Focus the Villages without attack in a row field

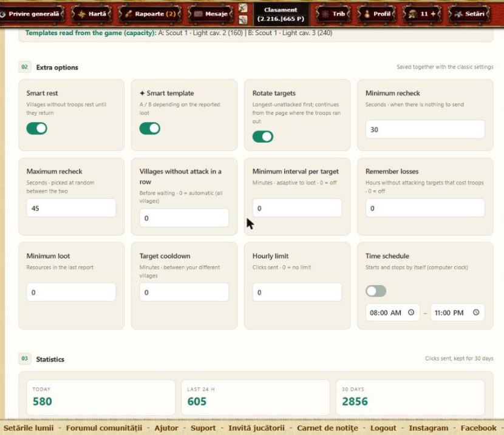pyautogui.click(x=184, y=218)
